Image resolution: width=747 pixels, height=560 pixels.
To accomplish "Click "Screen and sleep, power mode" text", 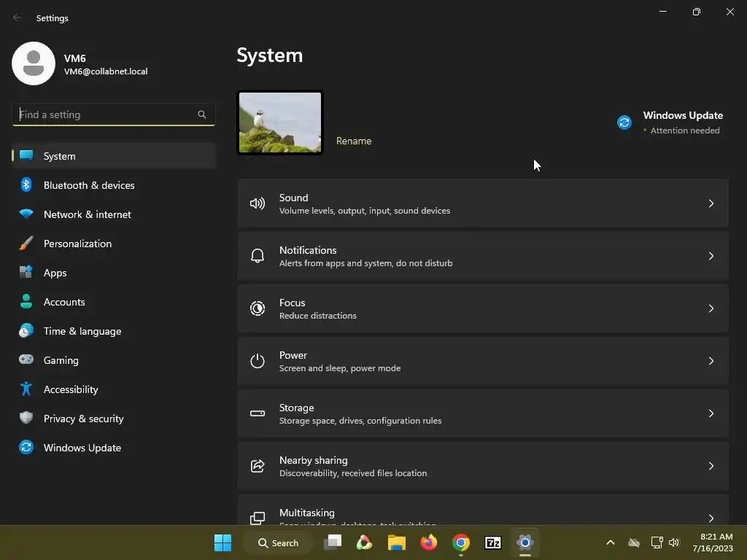I will point(340,368).
